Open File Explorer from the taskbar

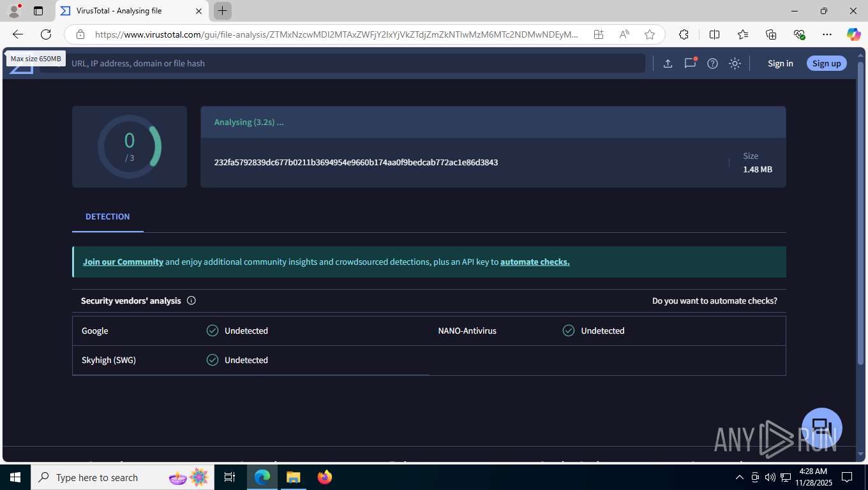tap(293, 477)
